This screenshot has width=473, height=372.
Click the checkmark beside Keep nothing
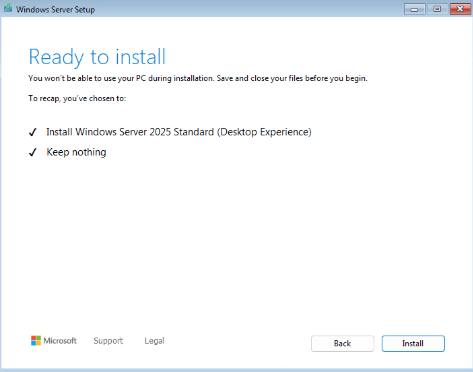(x=32, y=152)
